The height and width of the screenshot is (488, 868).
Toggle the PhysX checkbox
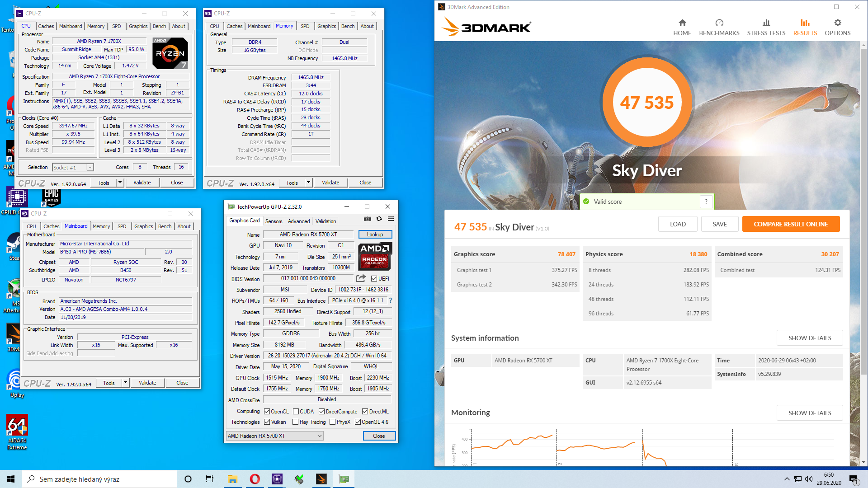point(332,422)
